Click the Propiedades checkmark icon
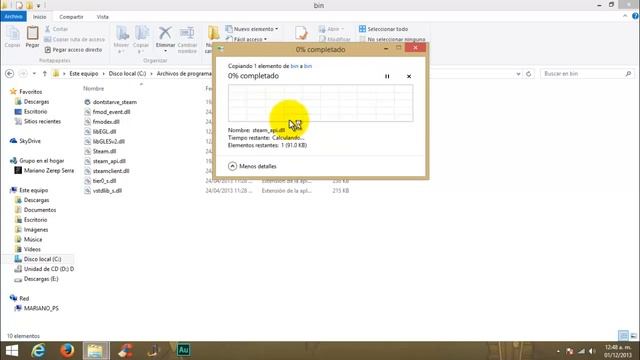 301,33
